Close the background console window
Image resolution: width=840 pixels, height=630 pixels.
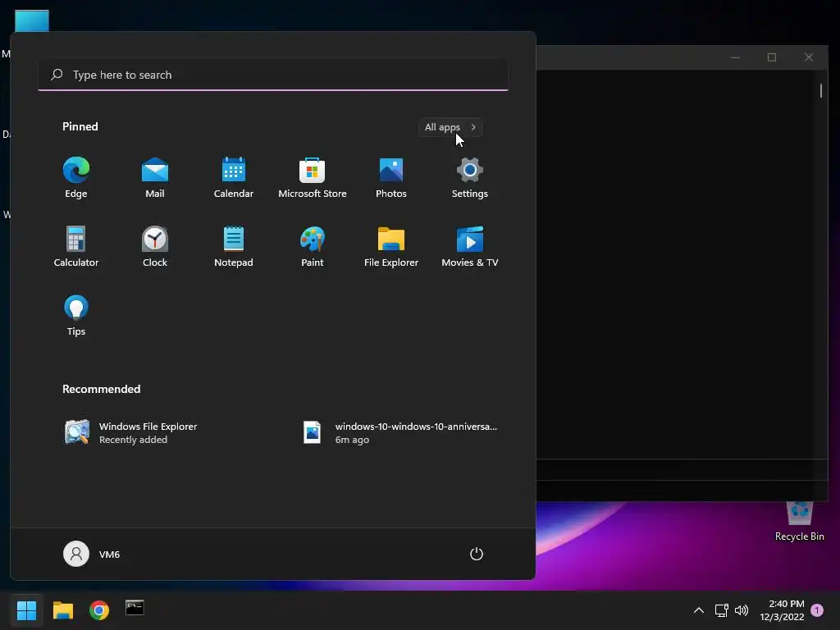click(809, 57)
